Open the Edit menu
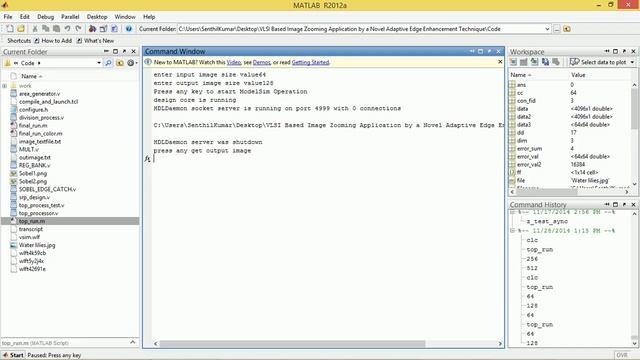 (24, 17)
